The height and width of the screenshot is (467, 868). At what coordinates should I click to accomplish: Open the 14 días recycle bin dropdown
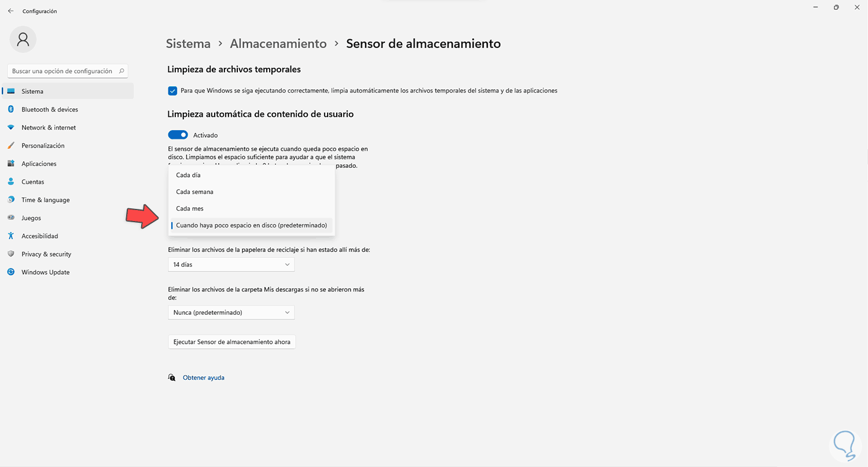tap(231, 264)
